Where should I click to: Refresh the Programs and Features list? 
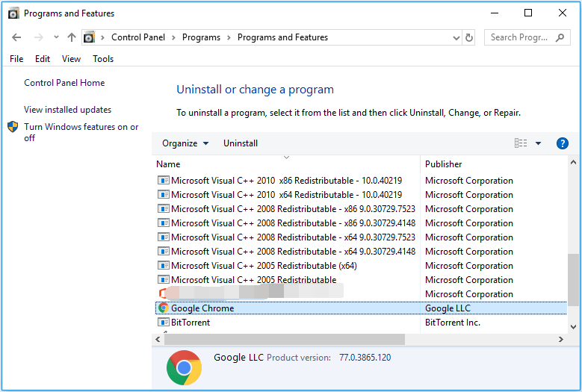(x=468, y=38)
